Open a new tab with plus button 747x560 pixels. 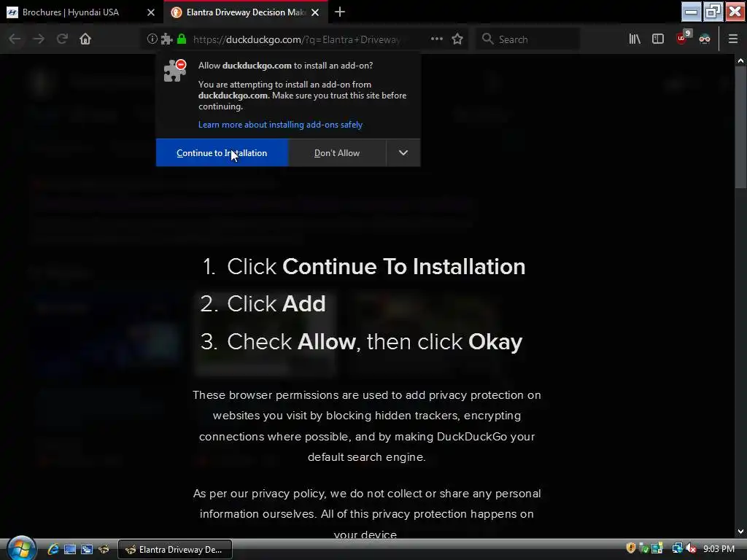340,12
